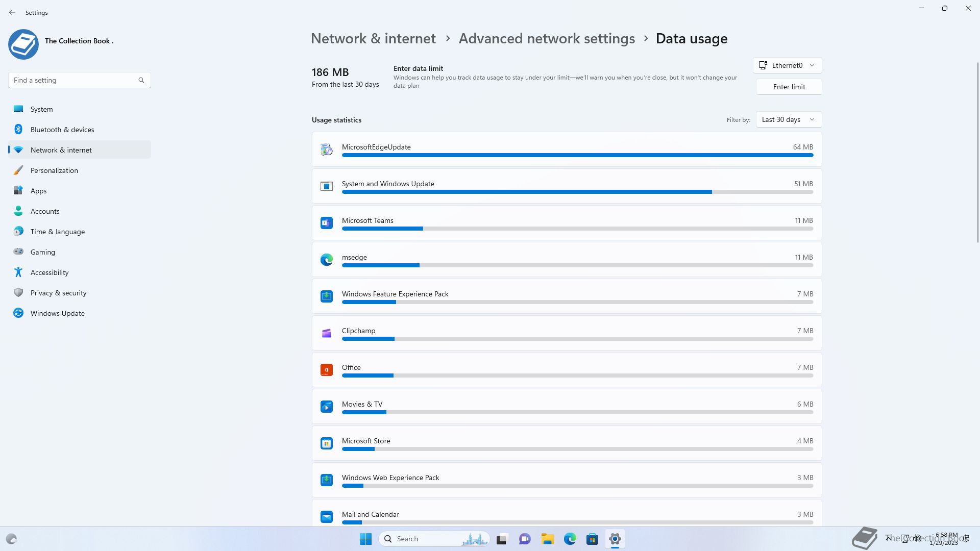Open Chat app from the taskbar
This screenshot has height=551, width=980.
click(x=525, y=539)
